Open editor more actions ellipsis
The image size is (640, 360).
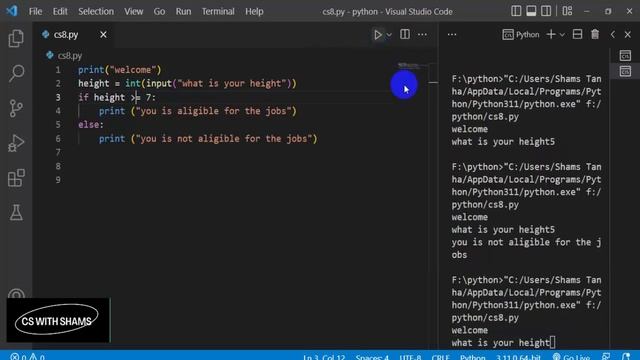coord(422,35)
